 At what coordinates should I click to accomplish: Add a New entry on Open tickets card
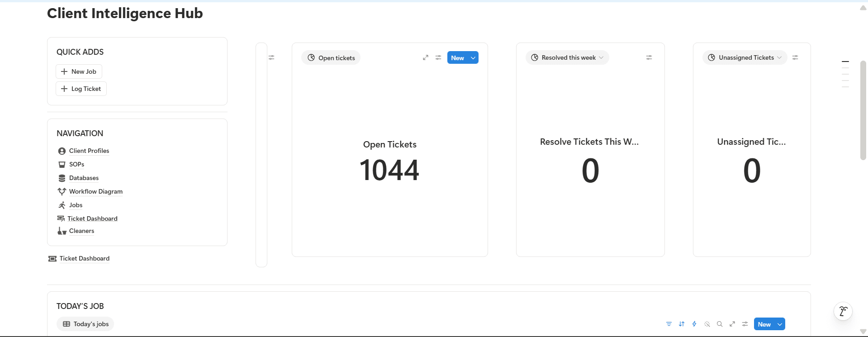[x=458, y=58]
